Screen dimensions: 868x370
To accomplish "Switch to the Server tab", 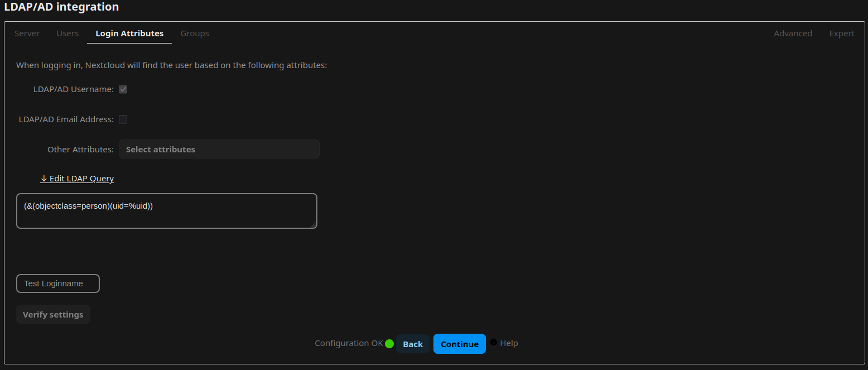I will pos(27,33).
